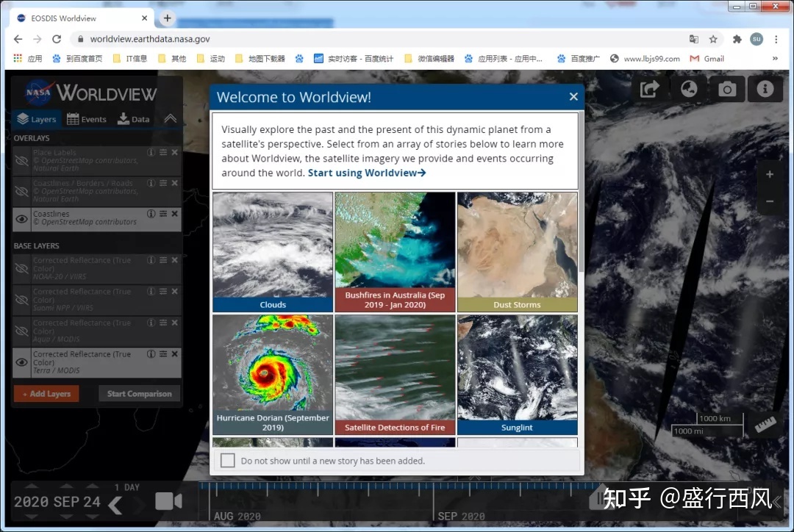Zoom in the map with plus
The width and height of the screenshot is (794, 532).
coord(770,174)
